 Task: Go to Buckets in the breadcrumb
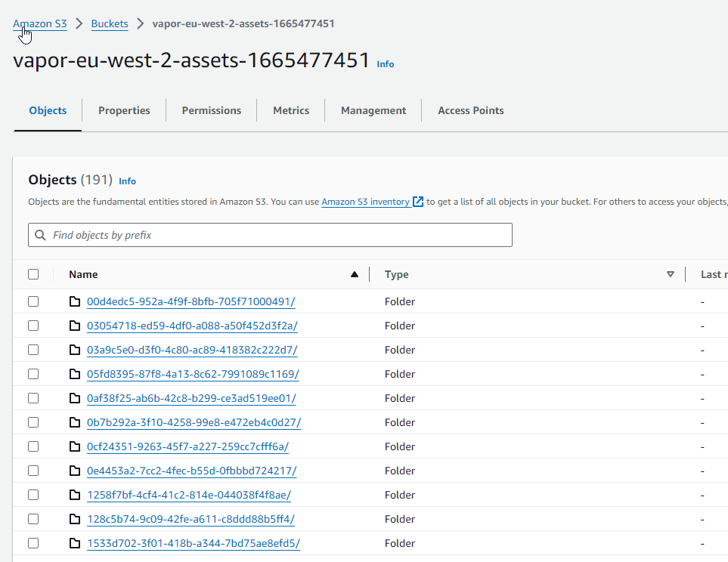110,24
